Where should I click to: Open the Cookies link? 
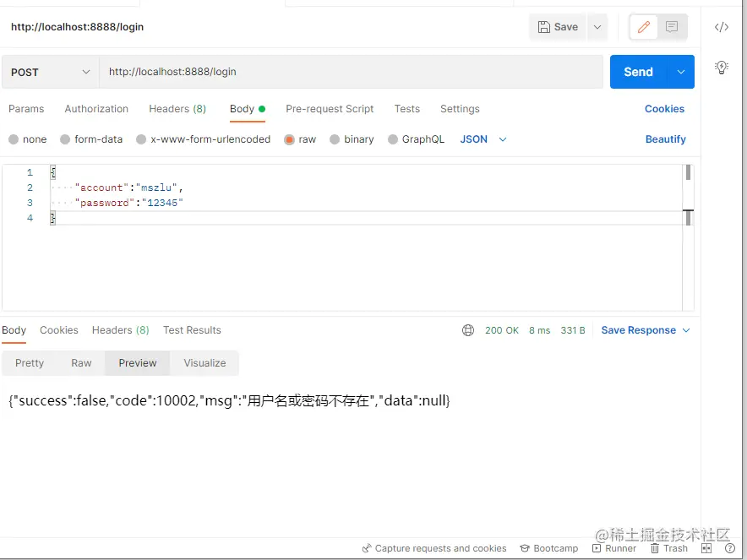tap(664, 109)
